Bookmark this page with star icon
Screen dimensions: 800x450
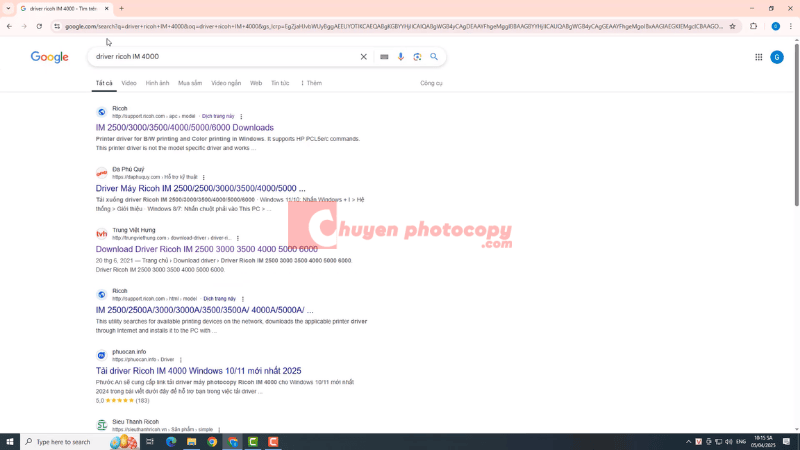point(732,26)
